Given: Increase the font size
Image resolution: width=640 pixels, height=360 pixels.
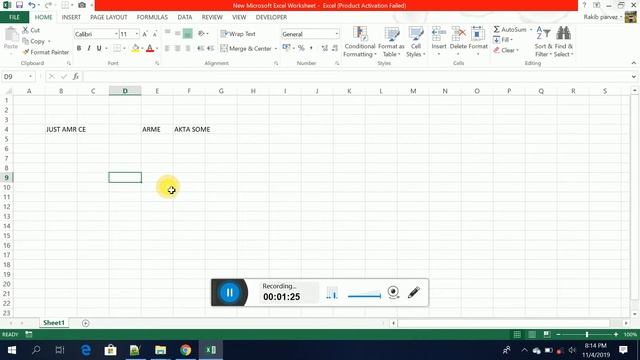Looking at the screenshot, I should [145, 34].
